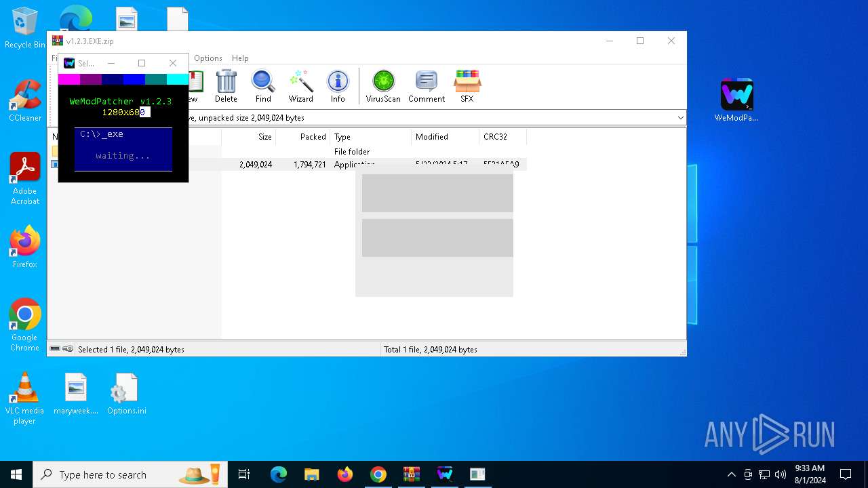Sort by the Size column header
Image resolution: width=868 pixels, height=488 pixels.
click(248, 137)
